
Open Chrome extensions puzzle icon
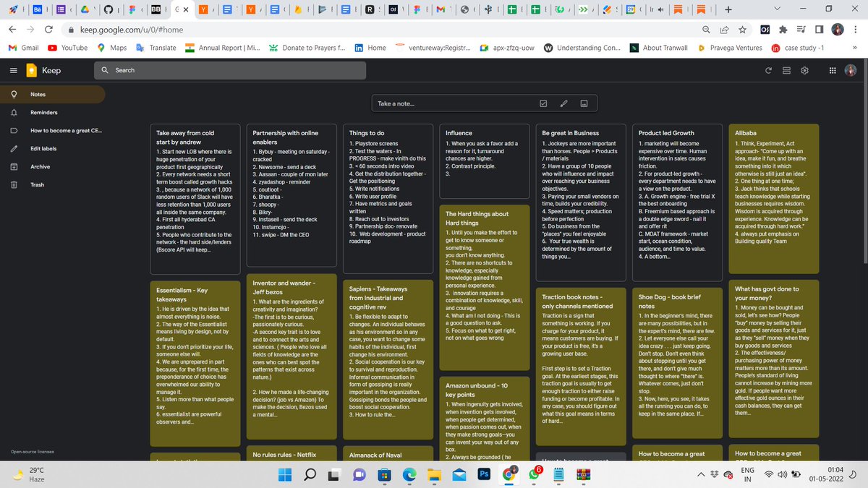[783, 30]
